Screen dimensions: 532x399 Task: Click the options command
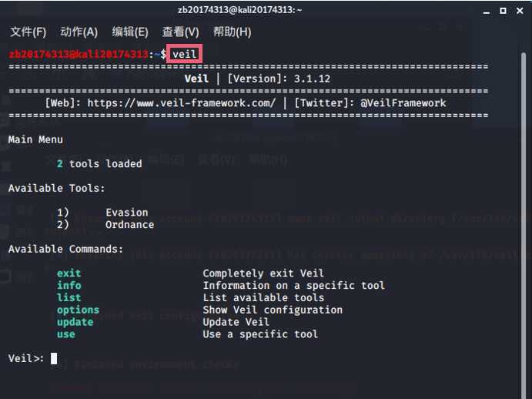78,310
